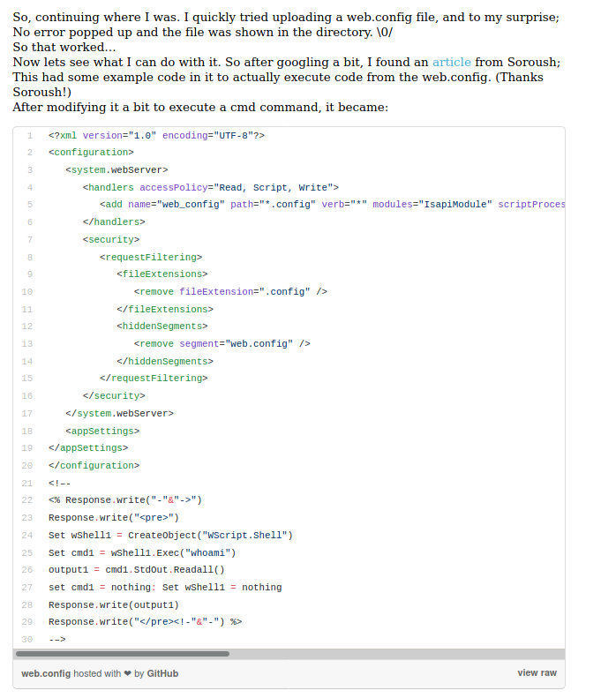Click the '<configuration>' opening tag on line 2
Viewport: 616px width, 698px height.
(91, 153)
